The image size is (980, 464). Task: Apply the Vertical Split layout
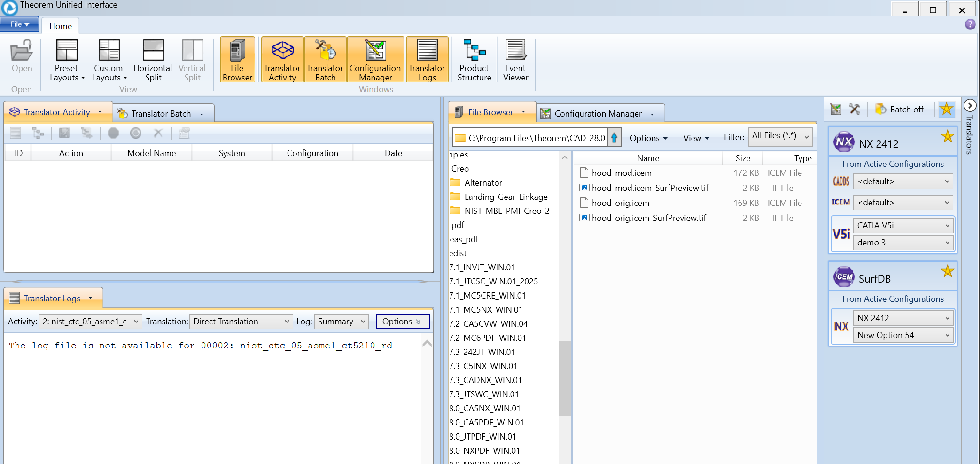[192, 60]
